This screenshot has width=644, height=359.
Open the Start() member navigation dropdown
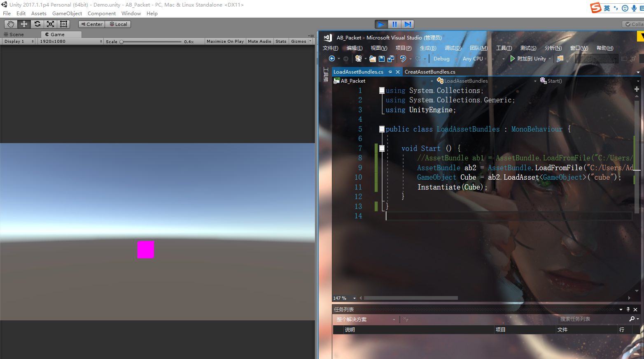(590, 81)
